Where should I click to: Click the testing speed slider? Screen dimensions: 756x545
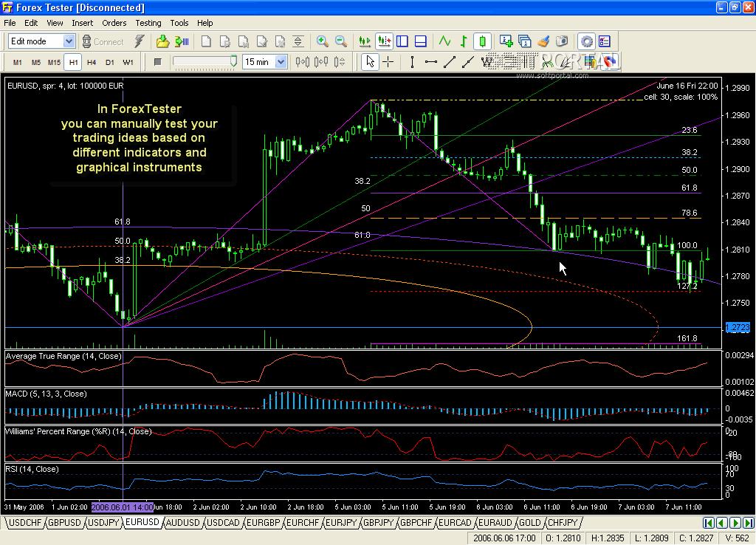coord(205,61)
